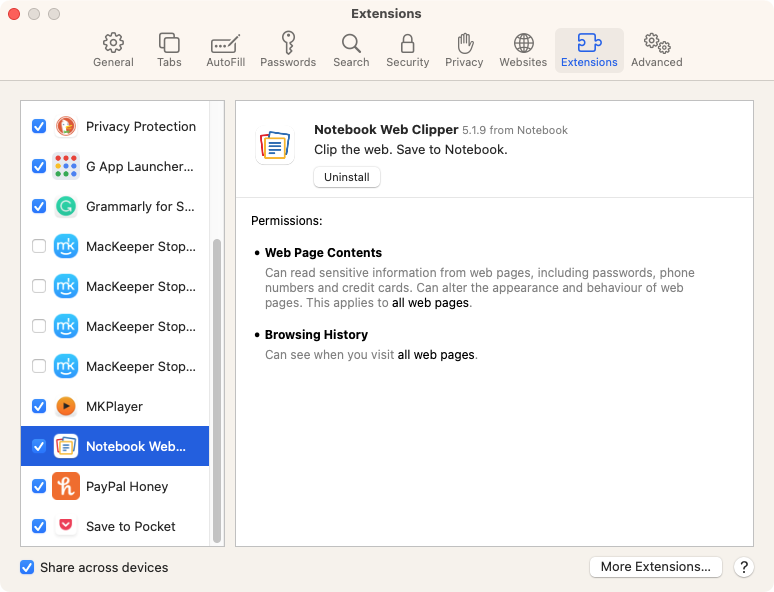Viewport: 774px width, 592px height.
Task: Click the Notebook Web Clipper title text
Action: point(386,129)
